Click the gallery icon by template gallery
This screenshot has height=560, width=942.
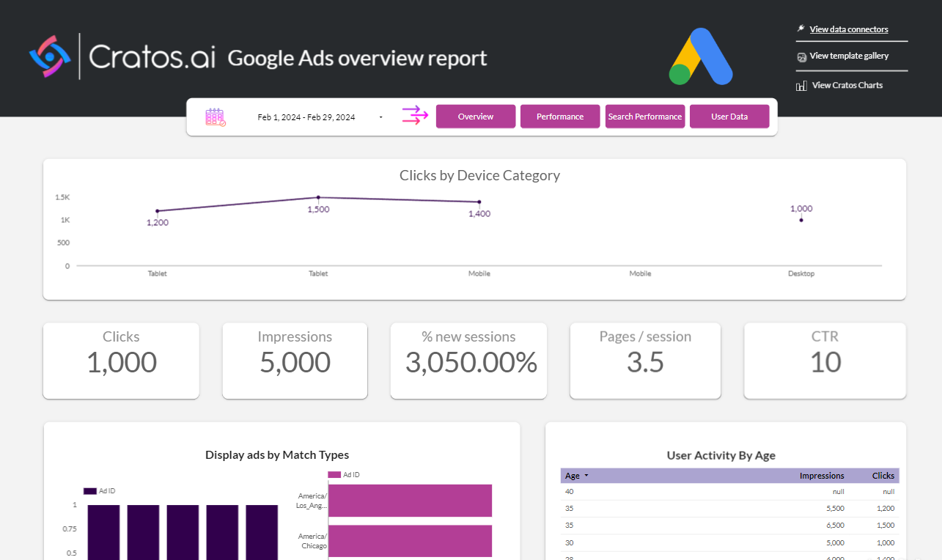pyautogui.click(x=801, y=56)
